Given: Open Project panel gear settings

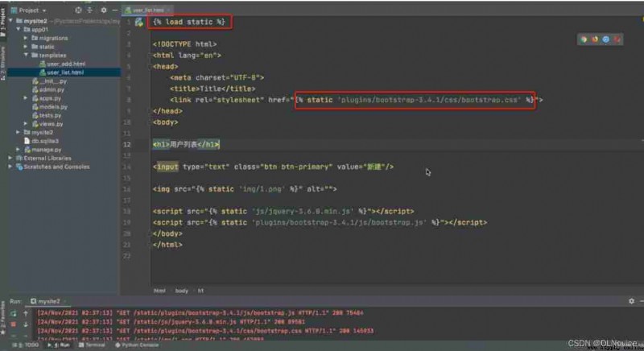Looking at the screenshot, I should 104,10.
